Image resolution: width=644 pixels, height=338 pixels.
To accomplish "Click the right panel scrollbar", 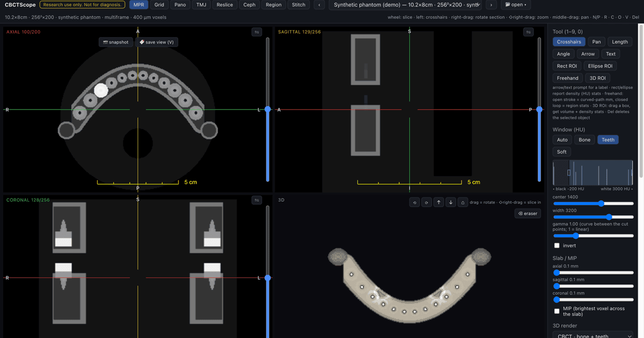I will click(x=641, y=102).
